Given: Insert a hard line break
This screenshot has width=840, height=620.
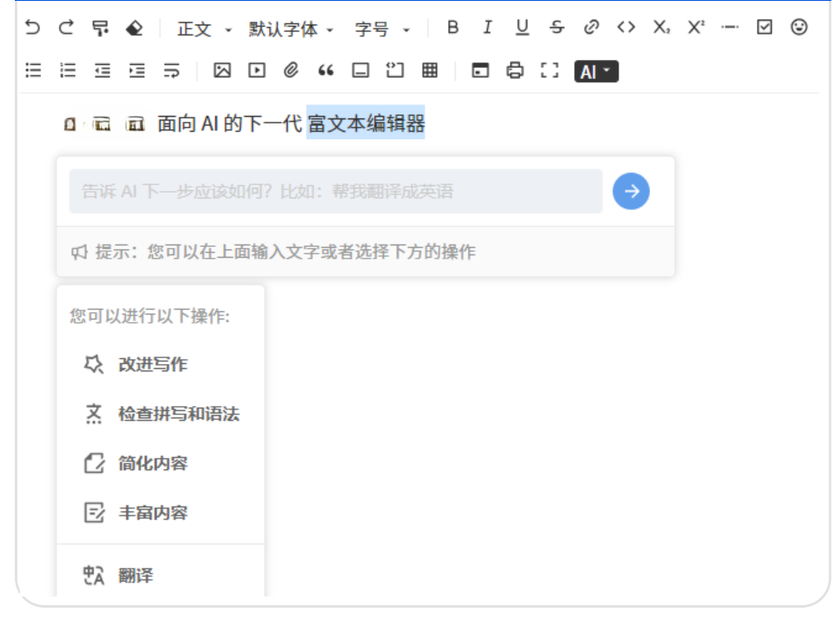Looking at the screenshot, I should coord(171,70).
